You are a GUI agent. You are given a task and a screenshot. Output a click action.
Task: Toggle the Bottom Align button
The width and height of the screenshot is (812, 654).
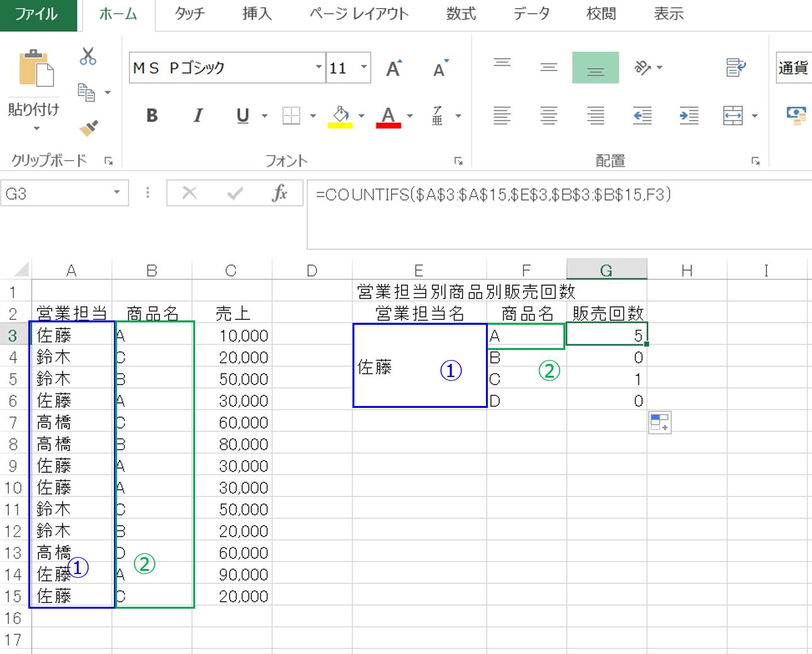pyautogui.click(x=595, y=67)
